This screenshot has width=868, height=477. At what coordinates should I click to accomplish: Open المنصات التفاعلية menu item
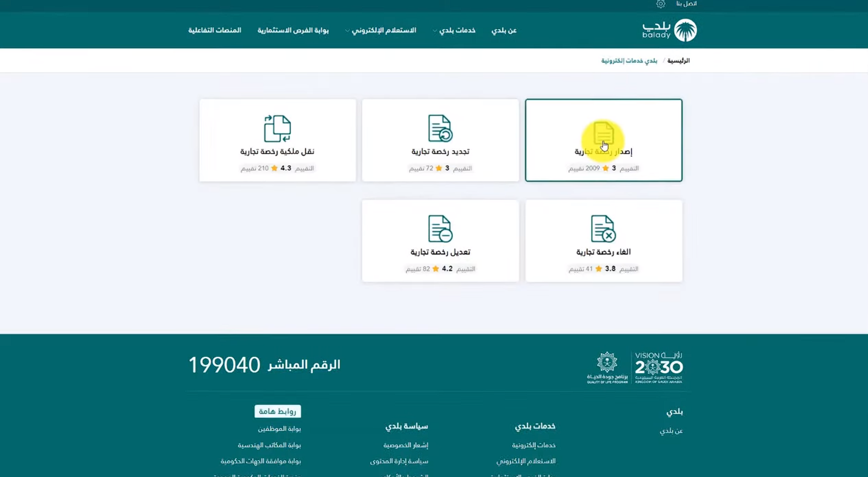point(215,30)
